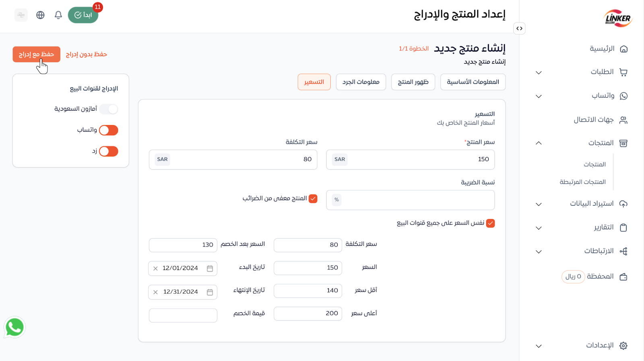Open the الرئيسية home icon
This screenshot has height=361, width=644.
[x=623, y=49]
